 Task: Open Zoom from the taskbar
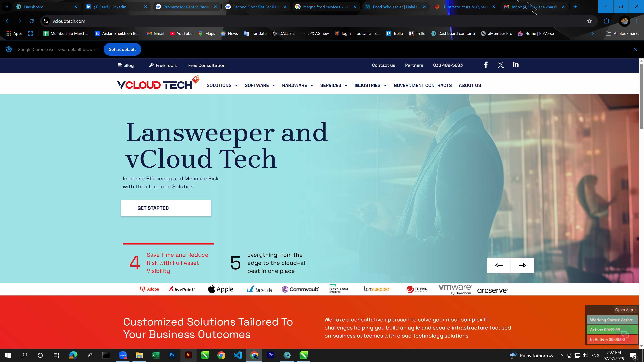(x=122, y=355)
